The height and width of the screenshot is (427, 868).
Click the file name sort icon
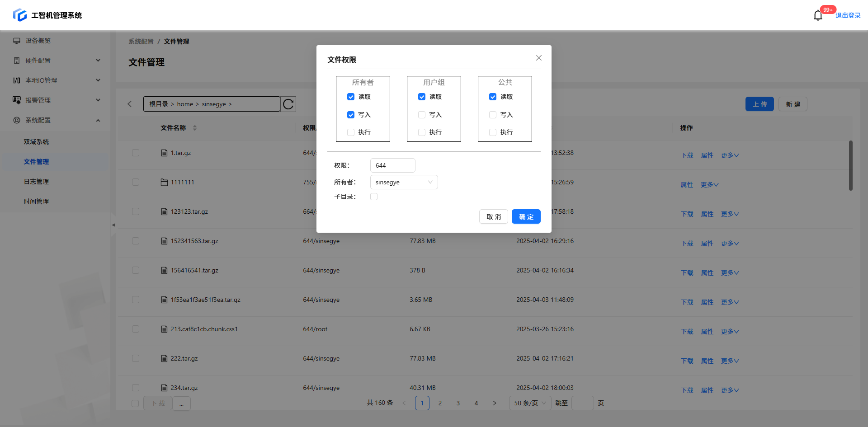pyautogui.click(x=195, y=128)
